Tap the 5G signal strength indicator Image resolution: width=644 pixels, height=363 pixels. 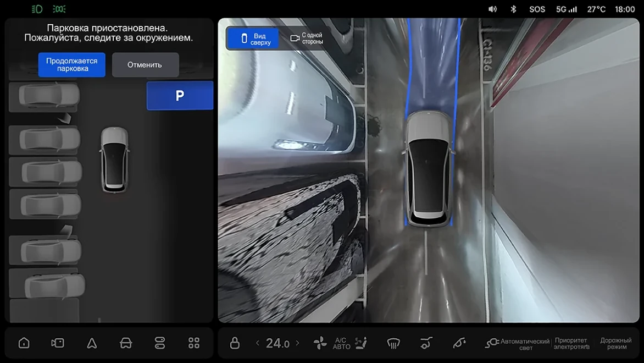click(567, 9)
